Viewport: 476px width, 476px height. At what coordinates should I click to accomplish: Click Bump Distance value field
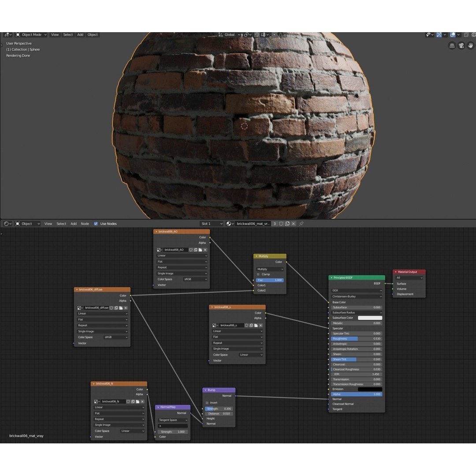coord(219,414)
